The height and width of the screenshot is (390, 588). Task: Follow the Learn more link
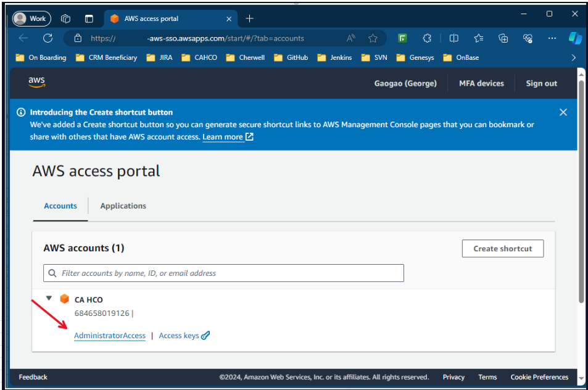click(x=228, y=137)
